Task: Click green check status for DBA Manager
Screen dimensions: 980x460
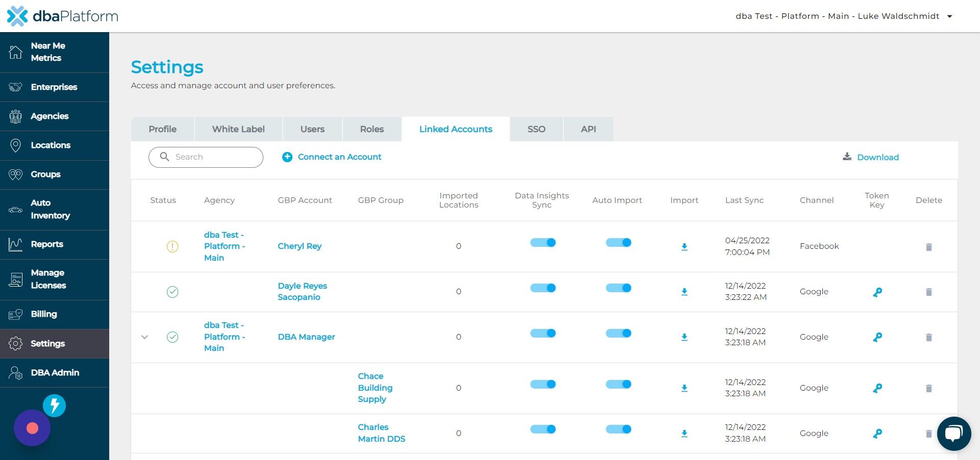Action: [173, 337]
